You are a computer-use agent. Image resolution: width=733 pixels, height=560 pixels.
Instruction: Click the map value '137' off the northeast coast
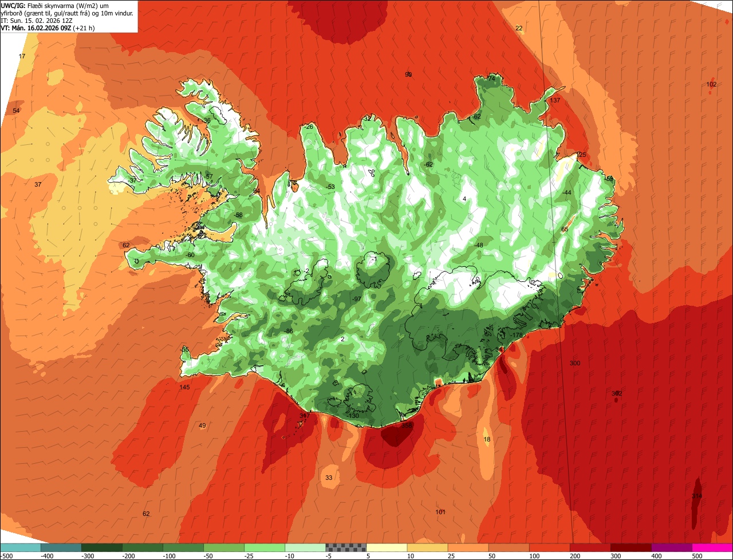tap(555, 100)
